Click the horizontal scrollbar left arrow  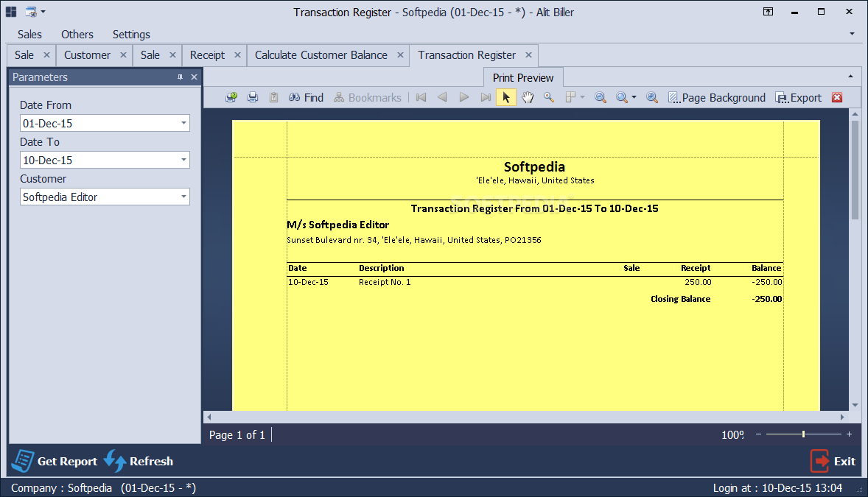(x=209, y=417)
